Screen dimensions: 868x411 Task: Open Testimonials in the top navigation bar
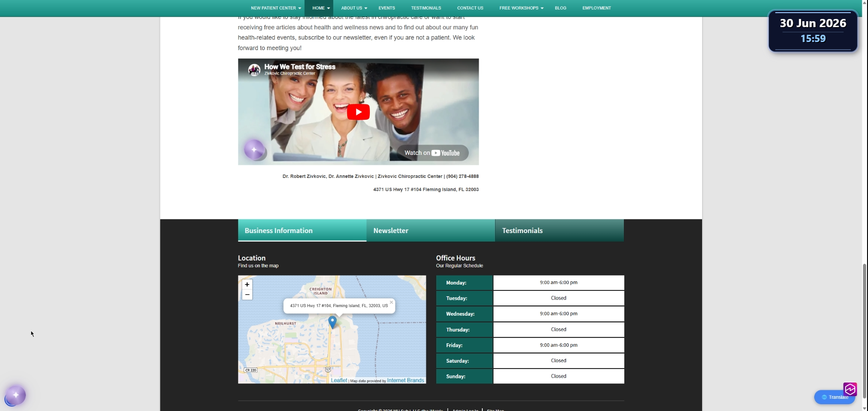[426, 8]
